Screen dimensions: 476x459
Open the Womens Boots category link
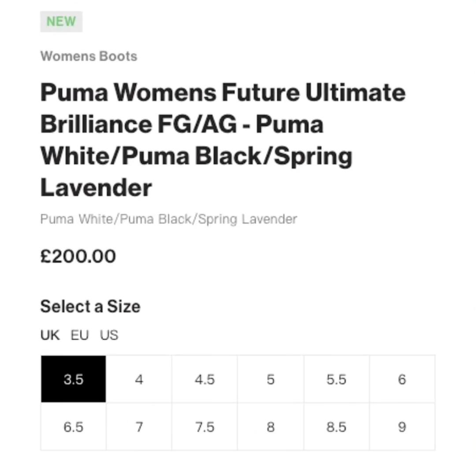(89, 56)
